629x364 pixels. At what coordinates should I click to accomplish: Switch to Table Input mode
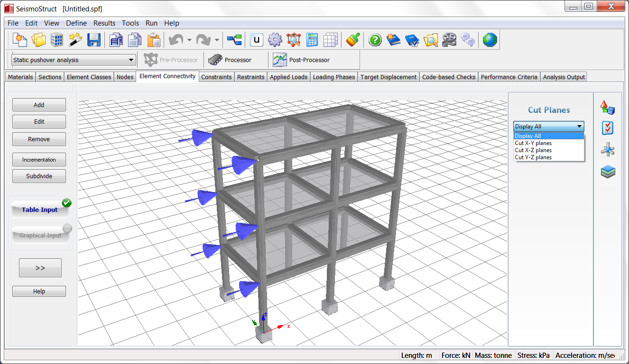pos(40,209)
